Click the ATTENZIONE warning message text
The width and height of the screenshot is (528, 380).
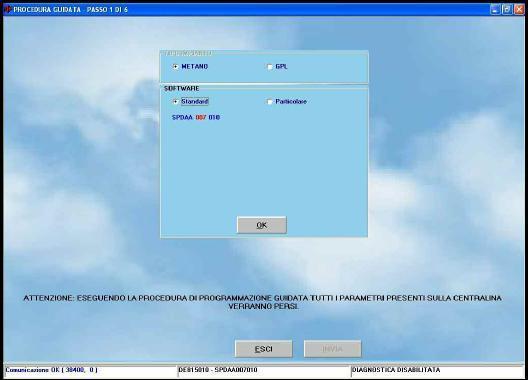point(263,302)
